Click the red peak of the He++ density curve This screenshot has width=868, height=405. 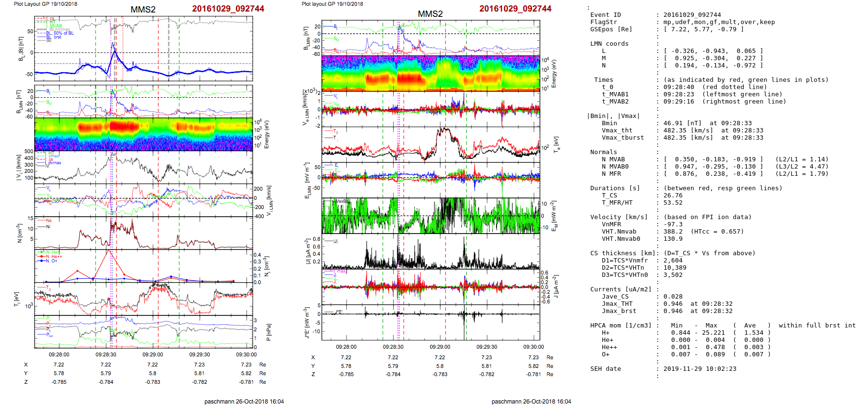[x=109, y=250]
